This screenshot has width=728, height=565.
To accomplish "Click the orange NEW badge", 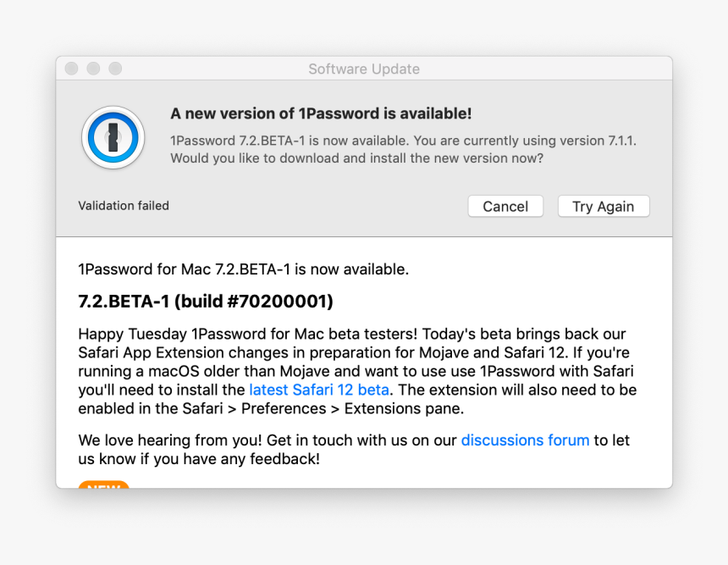I will 103,485.
